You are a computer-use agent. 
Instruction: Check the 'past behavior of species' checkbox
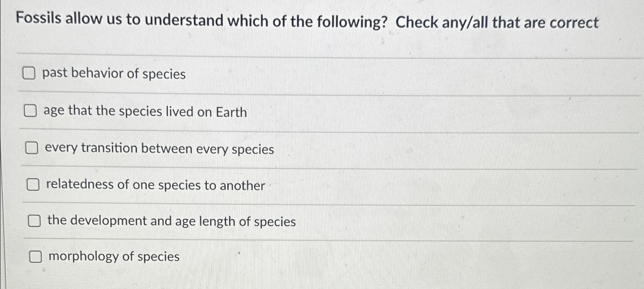[x=29, y=74]
